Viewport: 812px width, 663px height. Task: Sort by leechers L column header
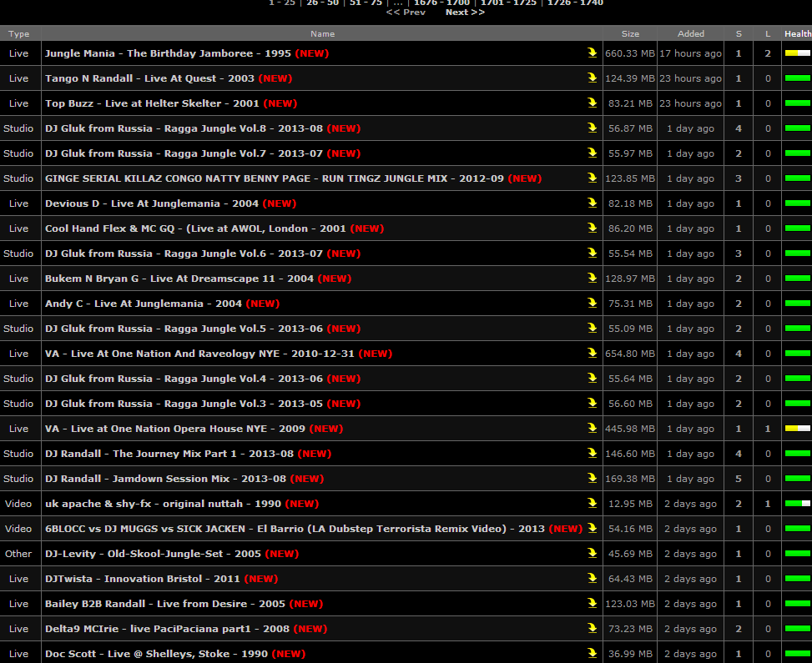click(x=768, y=33)
